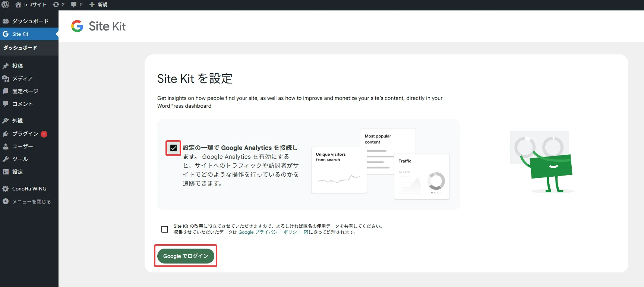Screen dimensions: 644x287
Task: Click the updates icon showing 2
Action: pos(59,4)
